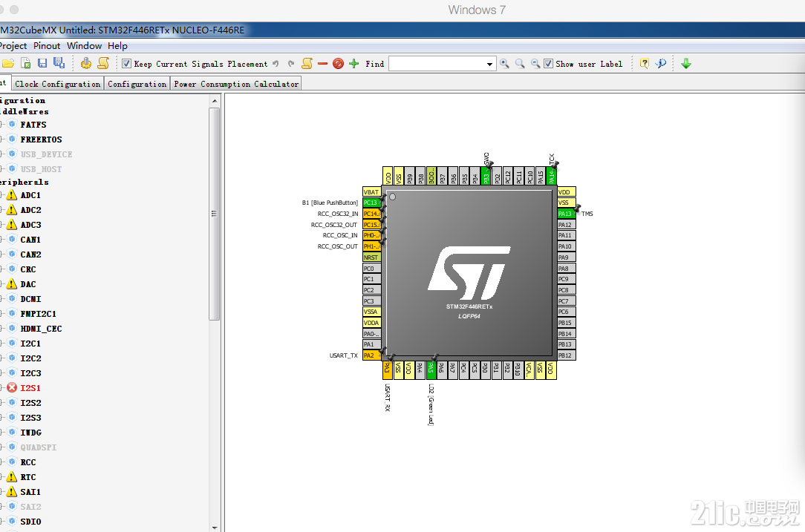The width and height of the screenshot is (805, 532).
Task: Click the tree panel scroll-down arrow
Action: point(215,528)
